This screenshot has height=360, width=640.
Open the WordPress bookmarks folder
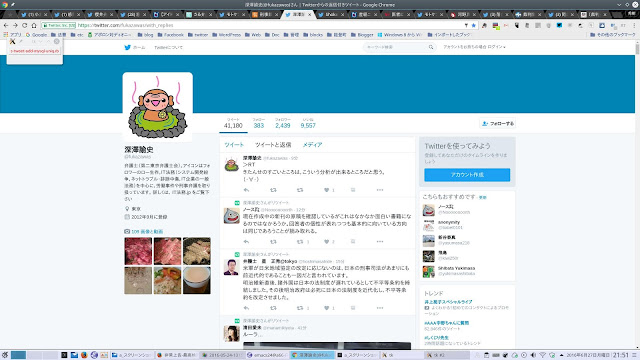[227, 35]
